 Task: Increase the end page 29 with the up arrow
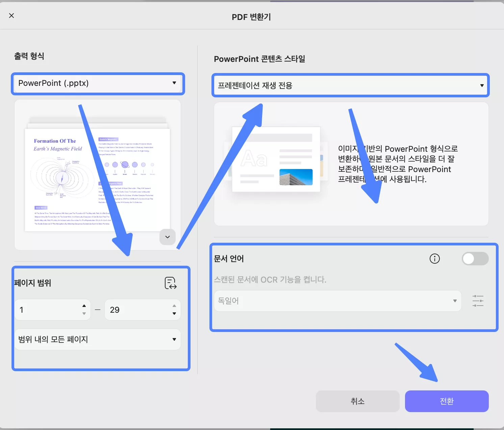coord(174,306)
